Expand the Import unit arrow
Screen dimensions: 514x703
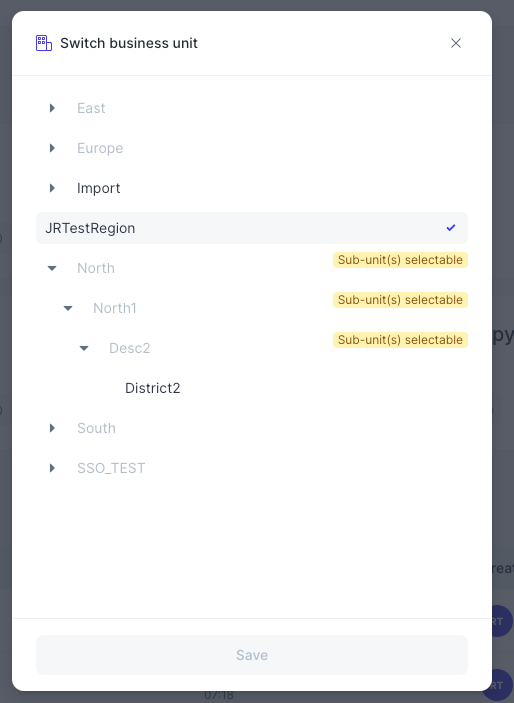point(52,188)
